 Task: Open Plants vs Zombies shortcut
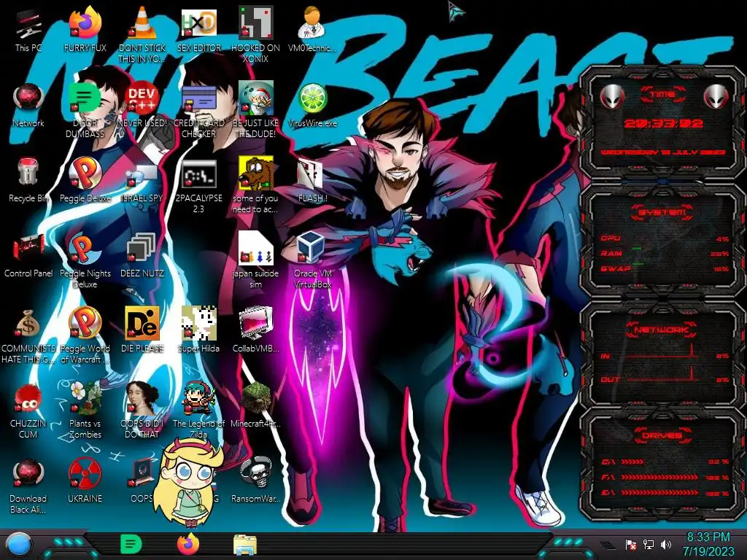click(x=85, y=399)
